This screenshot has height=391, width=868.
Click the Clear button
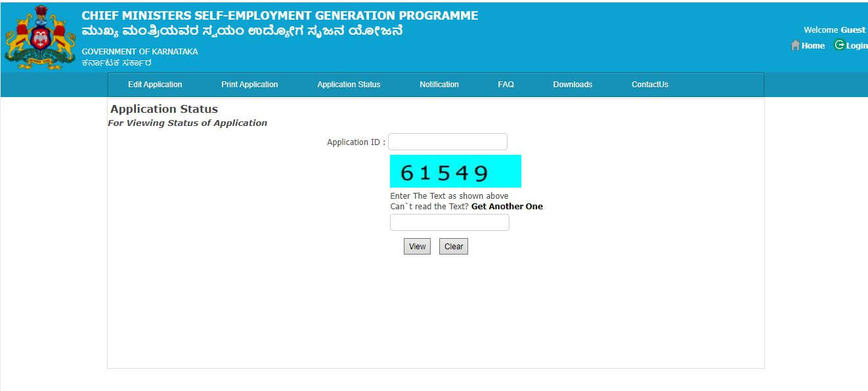pyautogui.click(x=453, y=246)
